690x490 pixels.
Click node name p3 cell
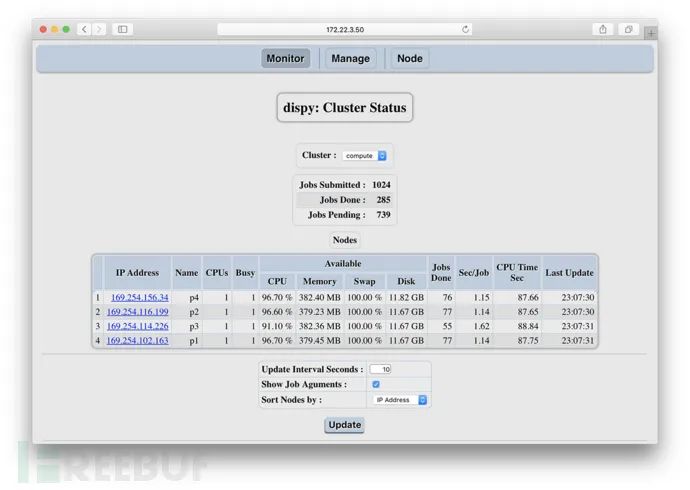(194, 327)
